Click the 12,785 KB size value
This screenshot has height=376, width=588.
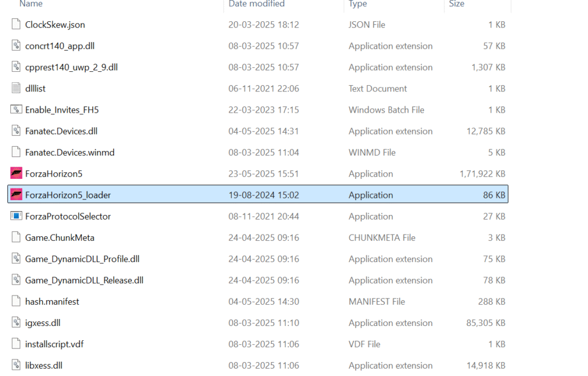pyautogui.click(x=486, y=132)
